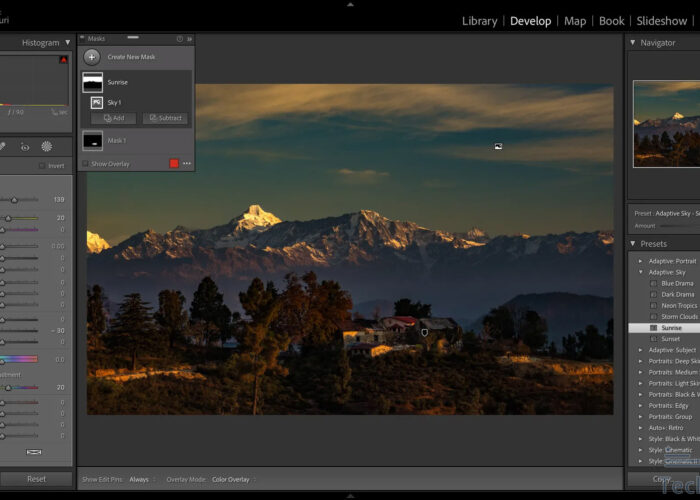The width and height of the screenshot is (700, 500).
Task: Select the Sunrise mask thumbnail
Action: click(x=92, y=83)
